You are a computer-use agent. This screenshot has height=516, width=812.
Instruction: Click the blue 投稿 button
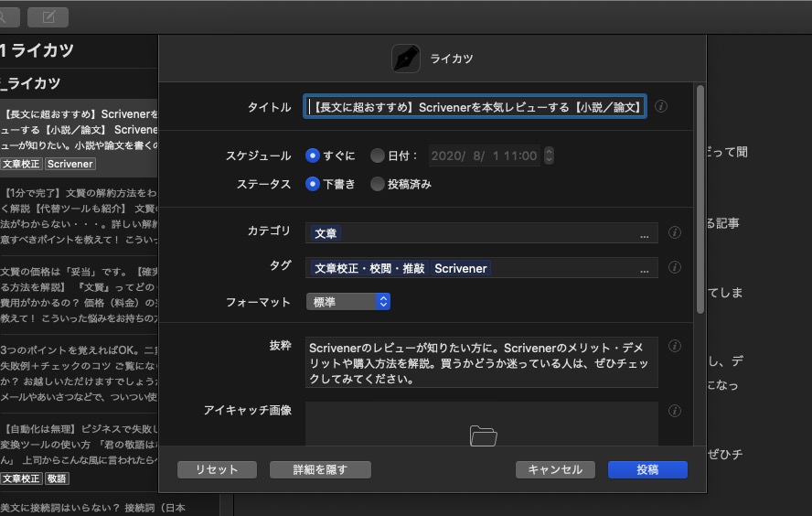click(647, 469)
